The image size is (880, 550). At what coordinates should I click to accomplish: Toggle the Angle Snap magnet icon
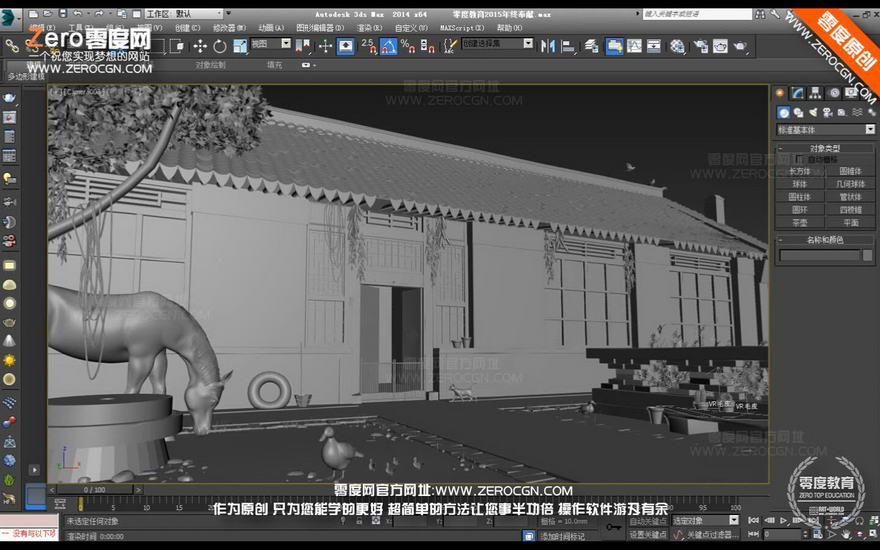(x=388, y=46)
